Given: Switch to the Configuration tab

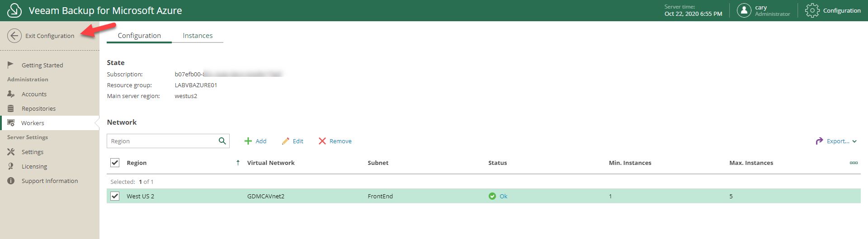Looking at the screenshot, I should point(139,35).
